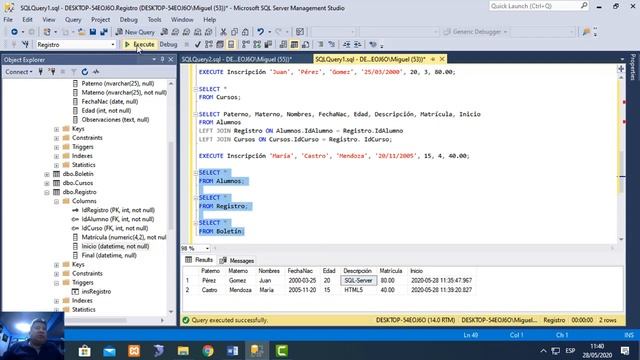Select the SQL-Server cell in results

pos(358,281)
